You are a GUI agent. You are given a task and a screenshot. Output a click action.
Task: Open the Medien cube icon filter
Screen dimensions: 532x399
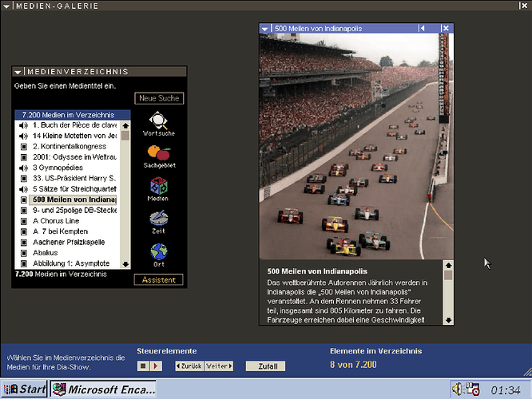pos(158,186)
